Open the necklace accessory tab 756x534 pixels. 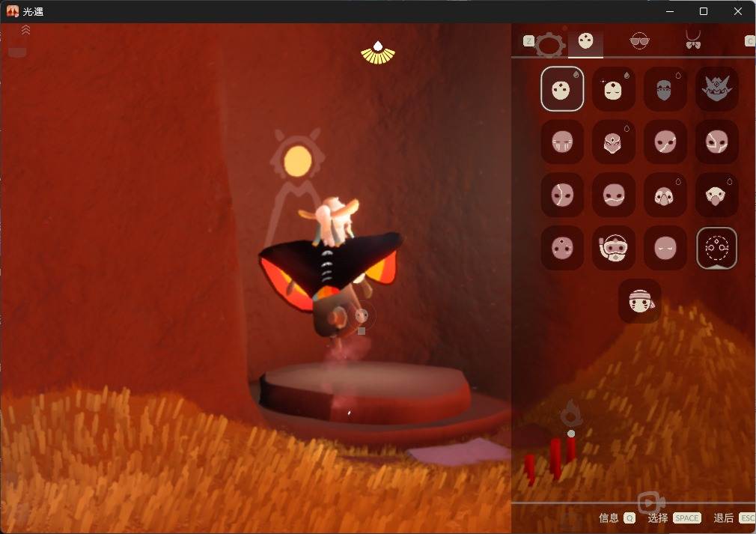(x=693, y=40)
